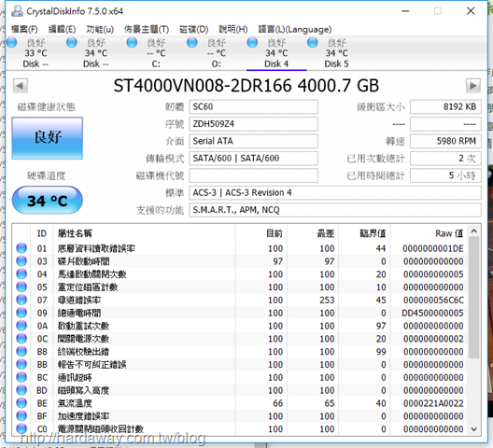Click the status circle icon for attribute B8
The width and height of the screenshot is (493, 448).
[21, 351]
